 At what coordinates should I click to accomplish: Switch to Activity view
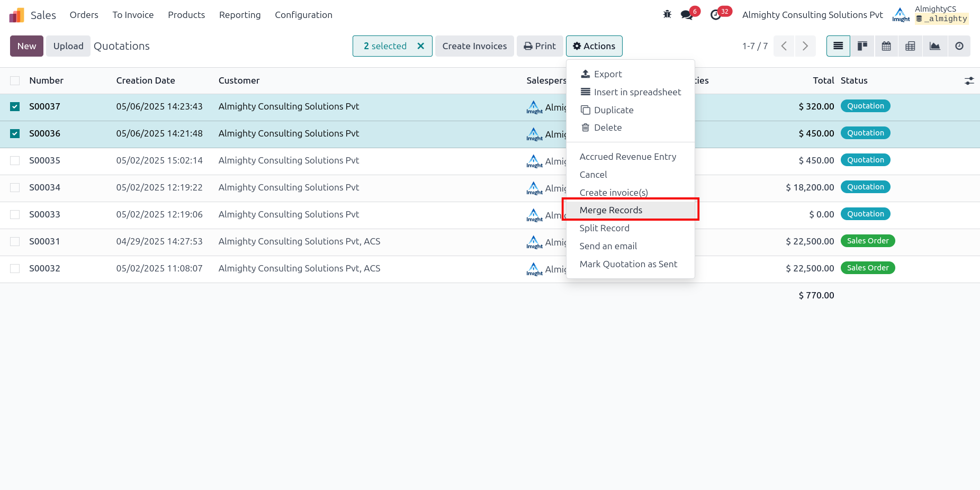point(959,46)
